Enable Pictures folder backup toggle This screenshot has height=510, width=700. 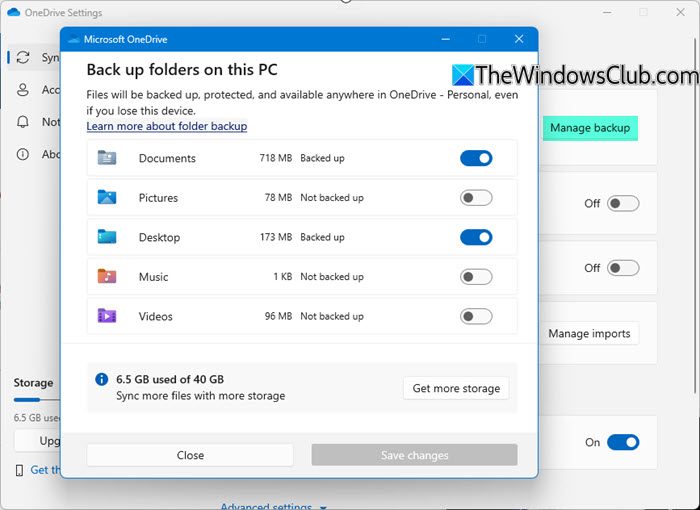(476, 197)
